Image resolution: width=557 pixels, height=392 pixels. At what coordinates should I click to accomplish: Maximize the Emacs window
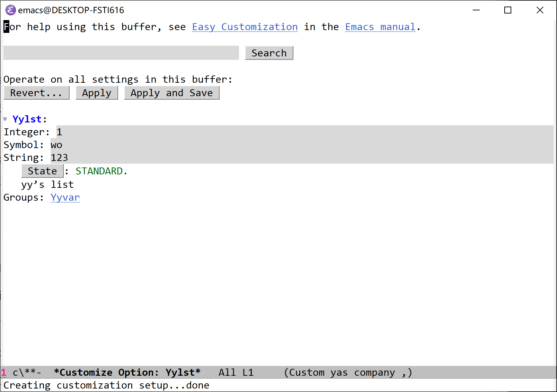508,10
